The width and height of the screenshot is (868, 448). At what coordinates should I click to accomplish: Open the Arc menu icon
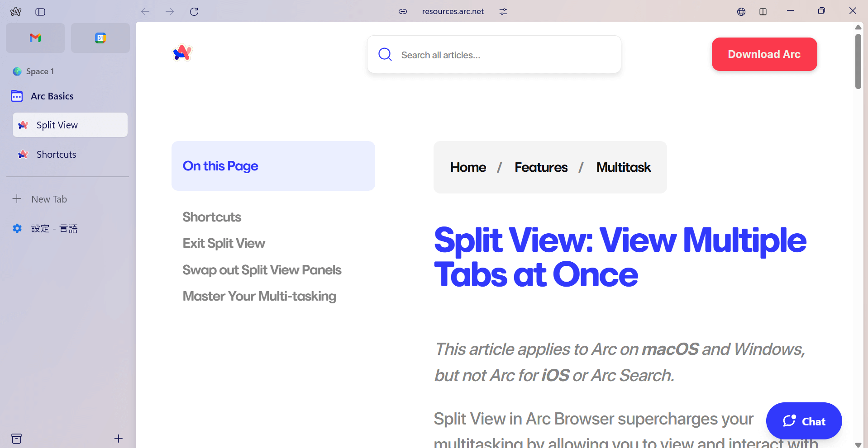click(x=16, y=12)
